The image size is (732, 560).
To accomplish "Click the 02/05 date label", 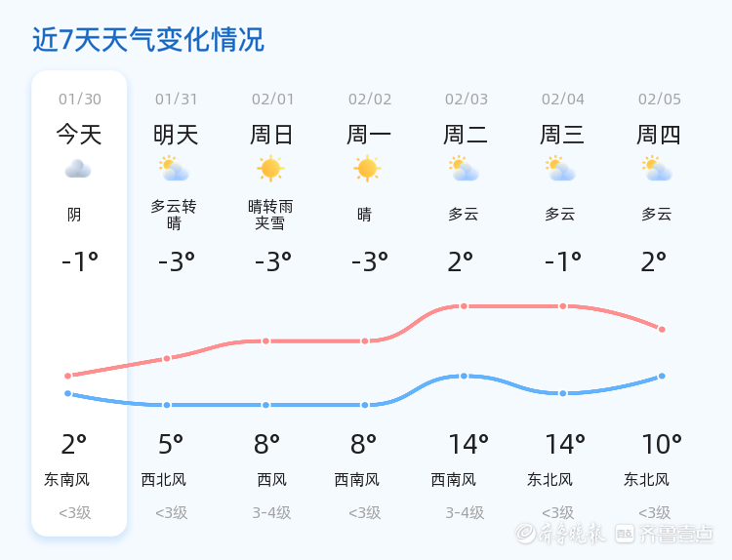I will (660, 99).
